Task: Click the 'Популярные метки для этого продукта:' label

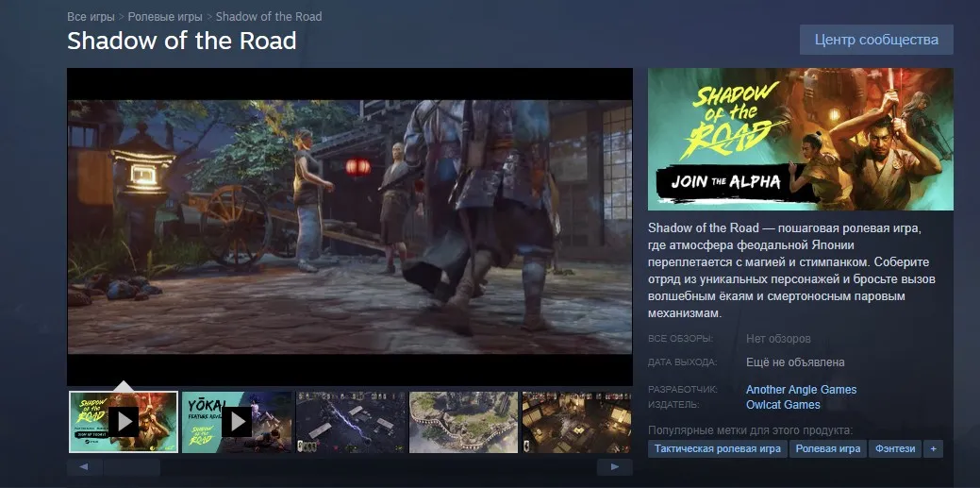Action: pos(750,430)
